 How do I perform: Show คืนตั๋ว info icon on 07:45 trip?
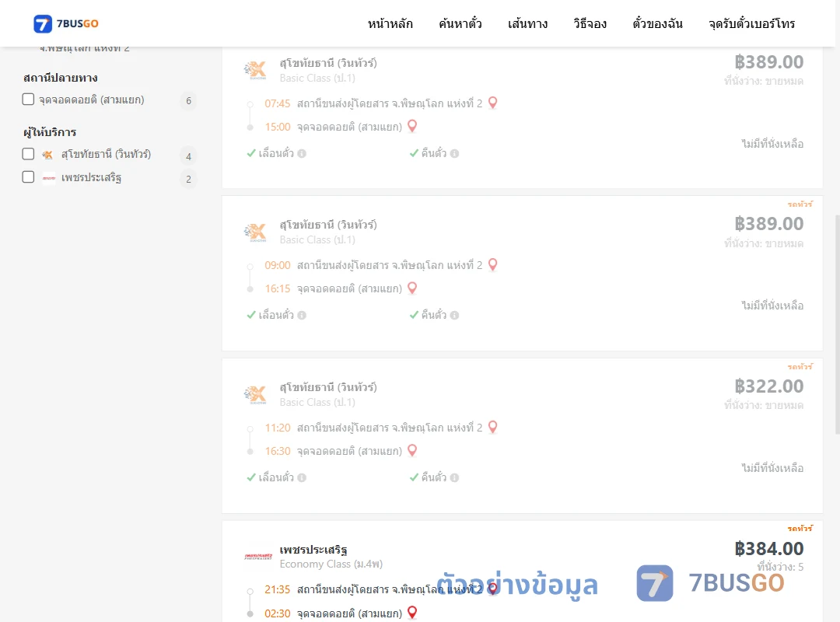[454, 153]
